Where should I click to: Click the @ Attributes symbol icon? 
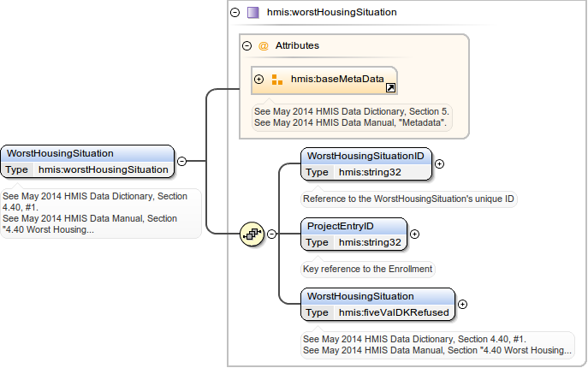(263, 46)
